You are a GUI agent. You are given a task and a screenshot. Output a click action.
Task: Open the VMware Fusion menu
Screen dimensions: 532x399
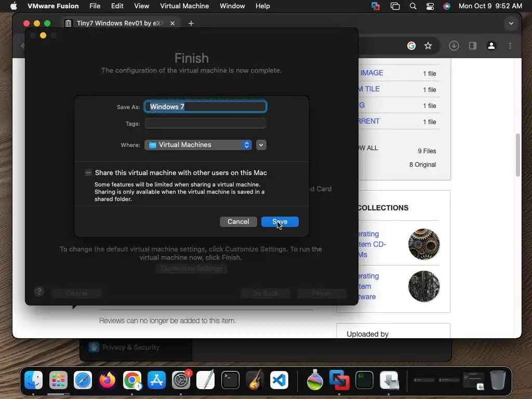click(x=53, y=6)
